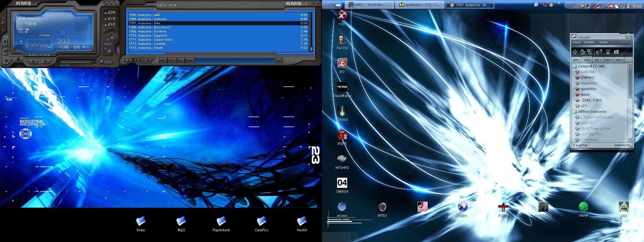Collapse the General (7/30) contact group

[x=588, y=66]
